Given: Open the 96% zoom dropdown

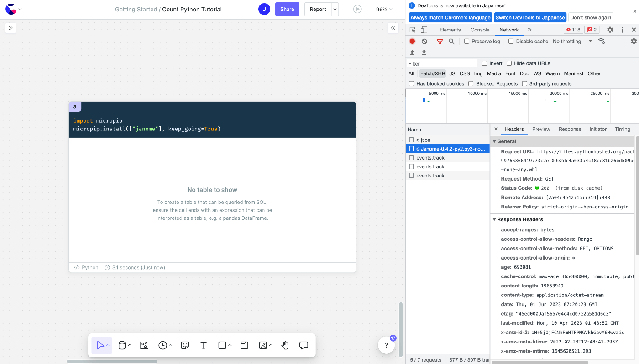Looking at the screenshot, I should tap(384, 9).
